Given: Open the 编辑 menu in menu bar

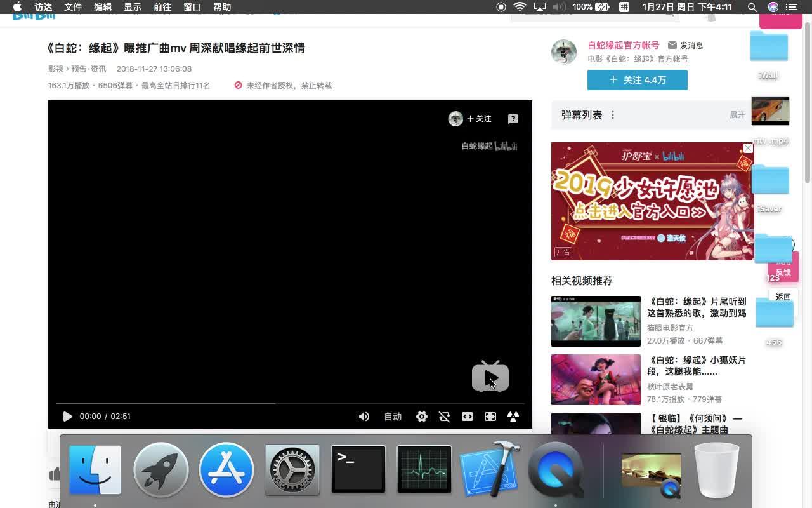Looking at the screenshot, I should (x=103, y=7).
